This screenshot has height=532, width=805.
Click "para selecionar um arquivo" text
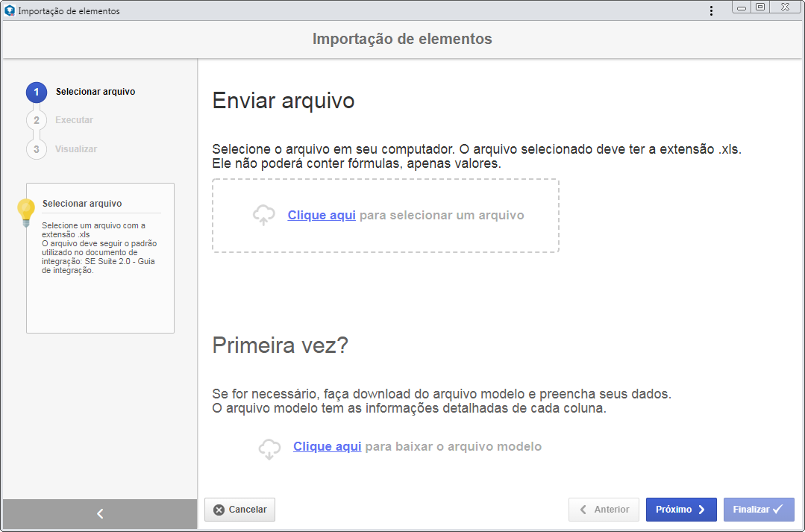(442, 215)
